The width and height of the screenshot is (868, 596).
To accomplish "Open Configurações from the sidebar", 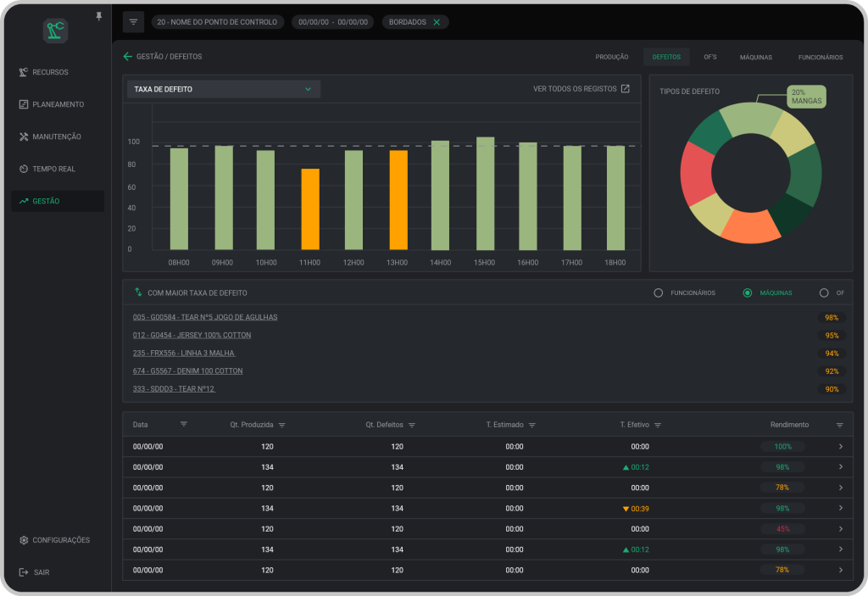I will tap(54, 540).
